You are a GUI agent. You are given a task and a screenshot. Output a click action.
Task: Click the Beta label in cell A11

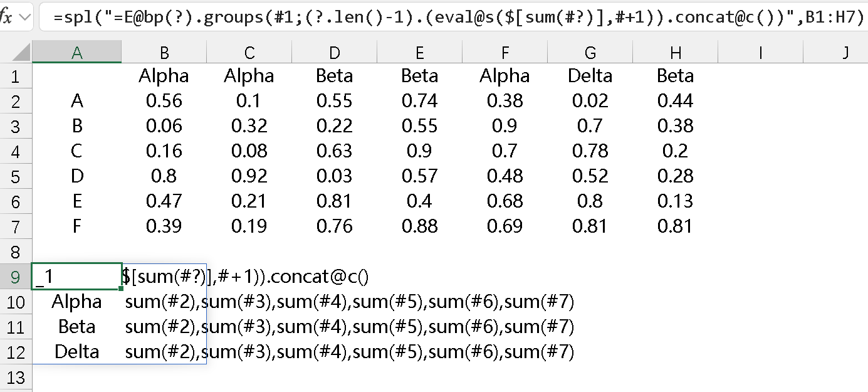point(77,327)
